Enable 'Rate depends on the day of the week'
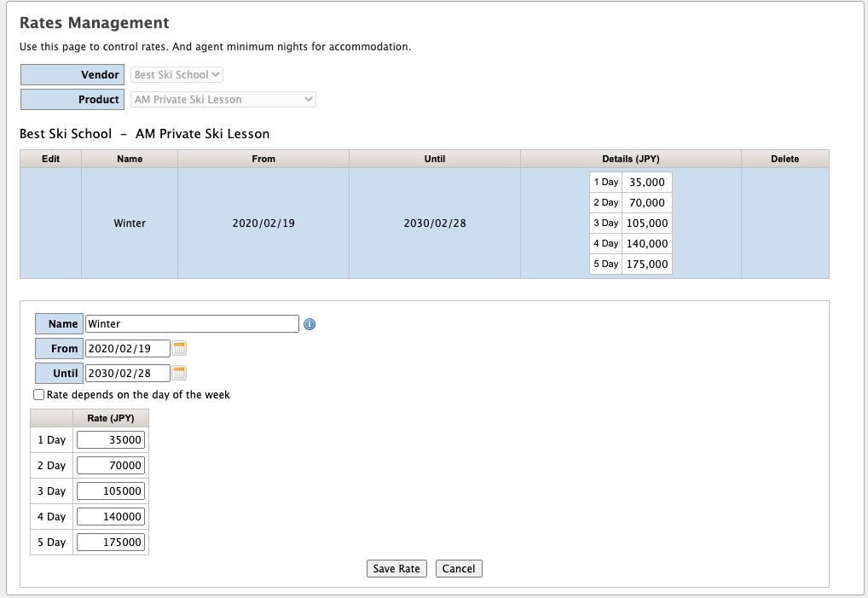The image size is (868, 598). pyautogui.click(x=38, y=395)
